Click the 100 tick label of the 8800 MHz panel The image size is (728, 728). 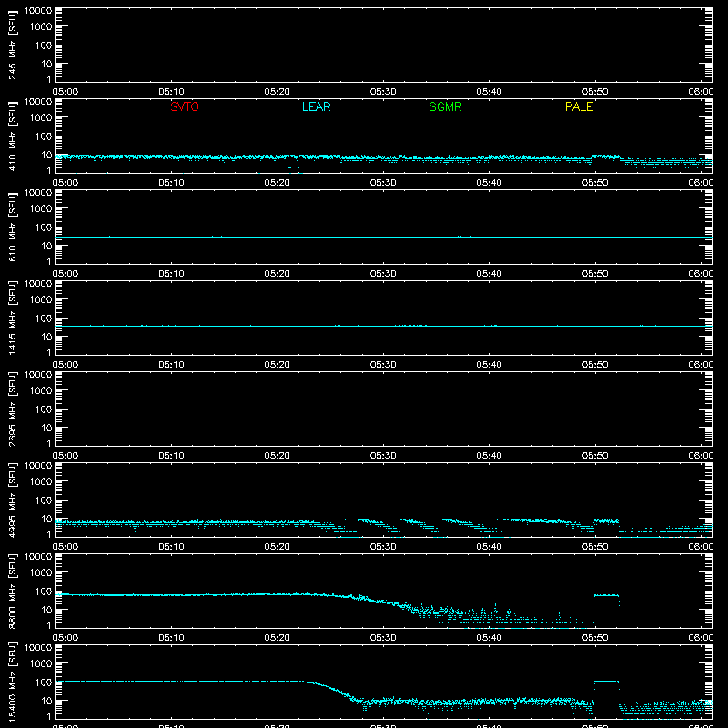coord(44,591)
